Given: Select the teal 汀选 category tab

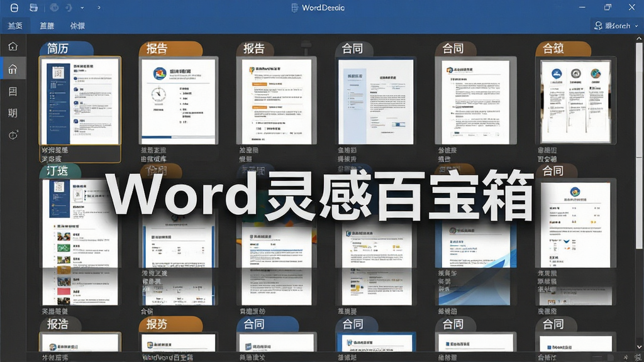Looking at the screenshot, I should click(60, 171).
